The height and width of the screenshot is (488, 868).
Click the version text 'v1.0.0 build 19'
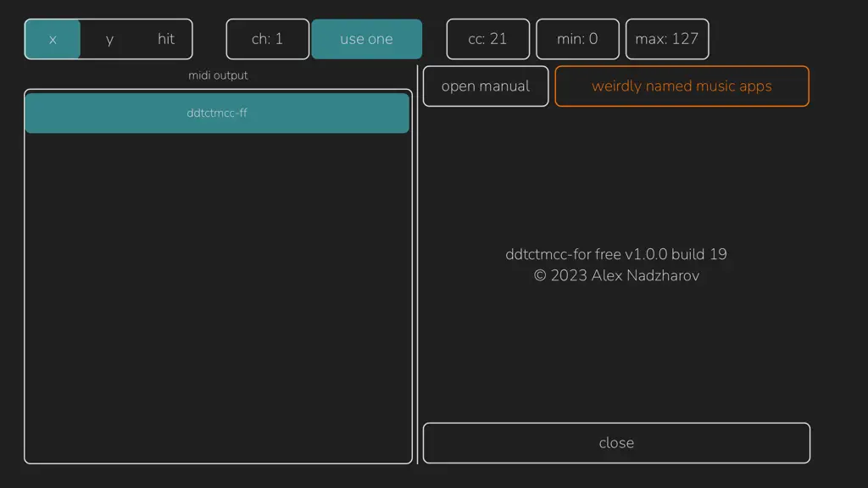[x=676, y=254]
